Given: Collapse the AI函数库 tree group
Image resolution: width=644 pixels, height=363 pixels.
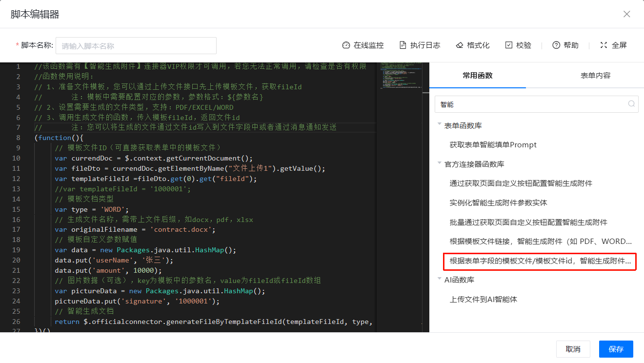Looking at the screenshot, I should click(440, 280).
